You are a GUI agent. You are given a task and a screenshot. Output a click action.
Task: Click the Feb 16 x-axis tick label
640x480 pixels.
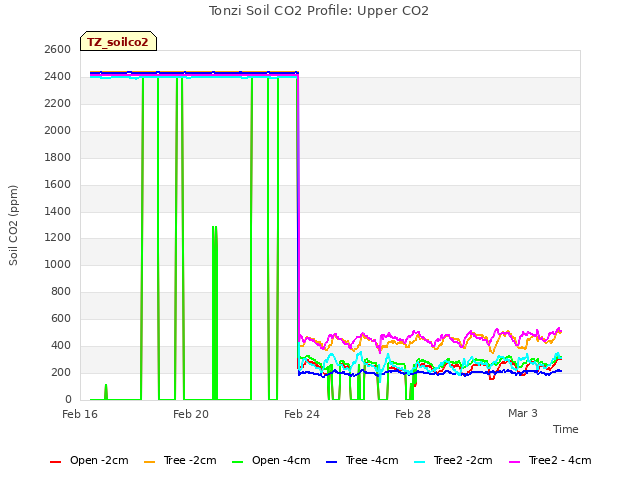click(x=80, y=414)
